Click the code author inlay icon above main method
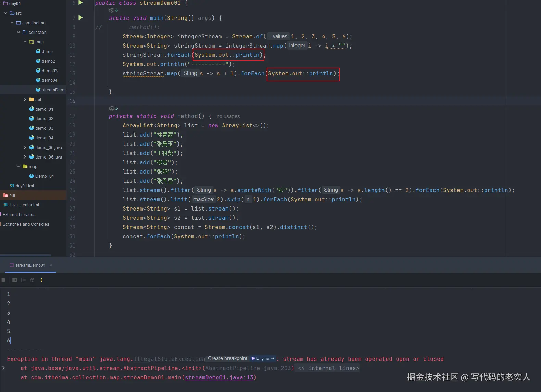Viewport: 541px width, 392px height. click(x=113, y=10)
